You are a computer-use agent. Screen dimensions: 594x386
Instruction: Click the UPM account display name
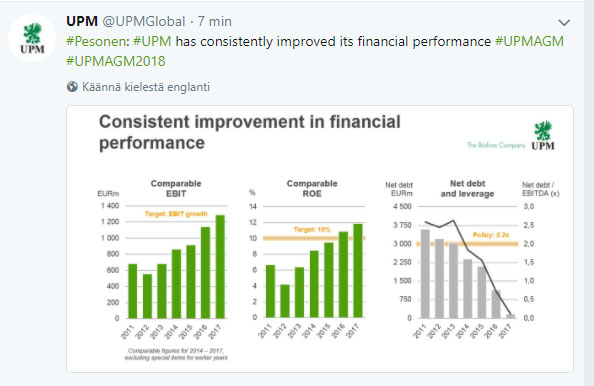point(82,21)
